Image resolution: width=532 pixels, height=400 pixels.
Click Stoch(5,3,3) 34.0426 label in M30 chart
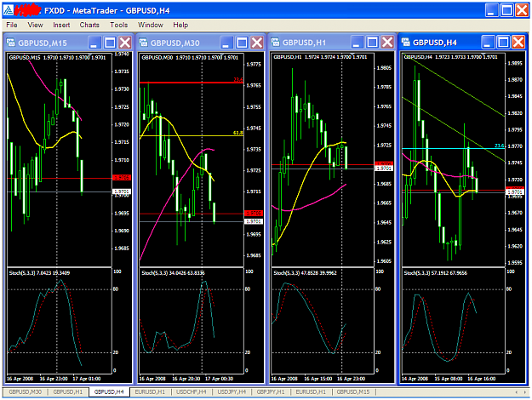click(x=173, y=273)
